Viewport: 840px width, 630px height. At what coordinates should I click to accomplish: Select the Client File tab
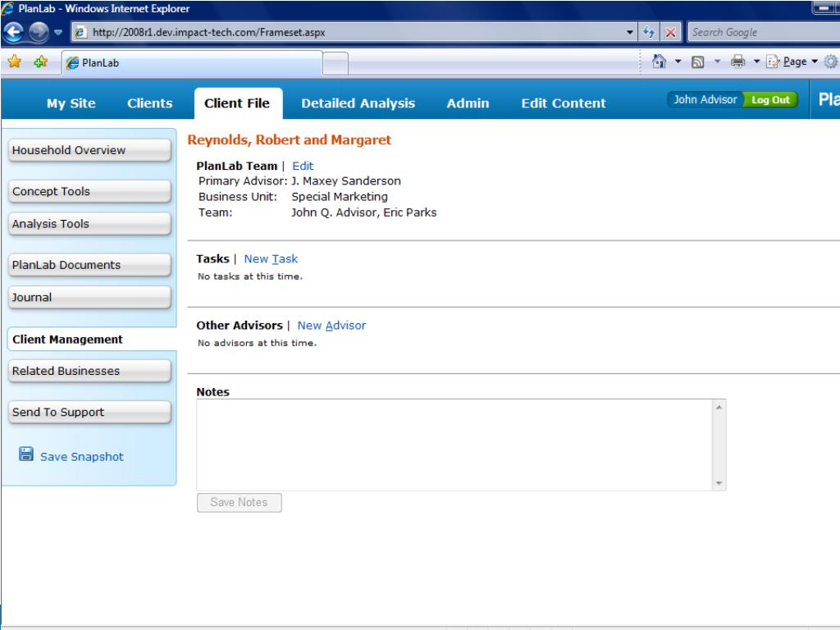point(237,103)
